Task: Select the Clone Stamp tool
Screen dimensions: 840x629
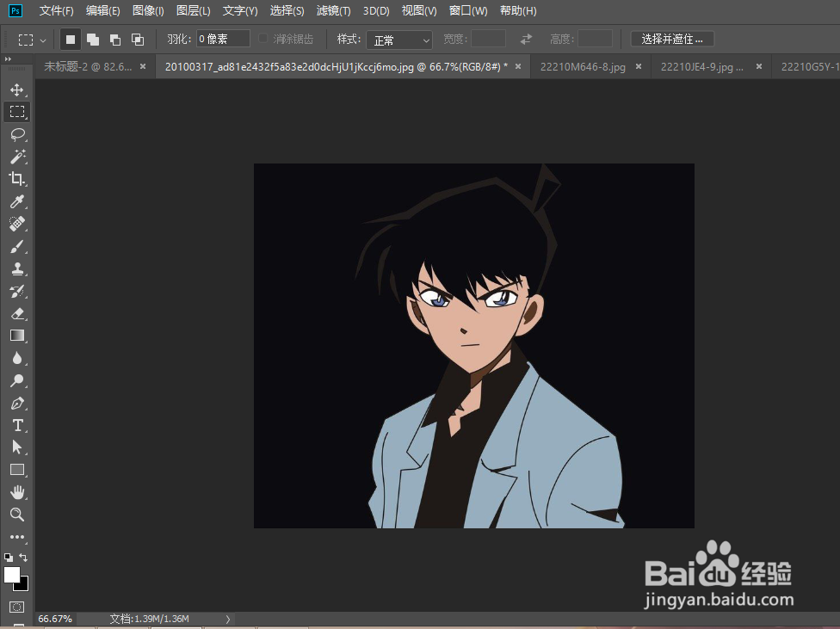Action: [16, 268]
